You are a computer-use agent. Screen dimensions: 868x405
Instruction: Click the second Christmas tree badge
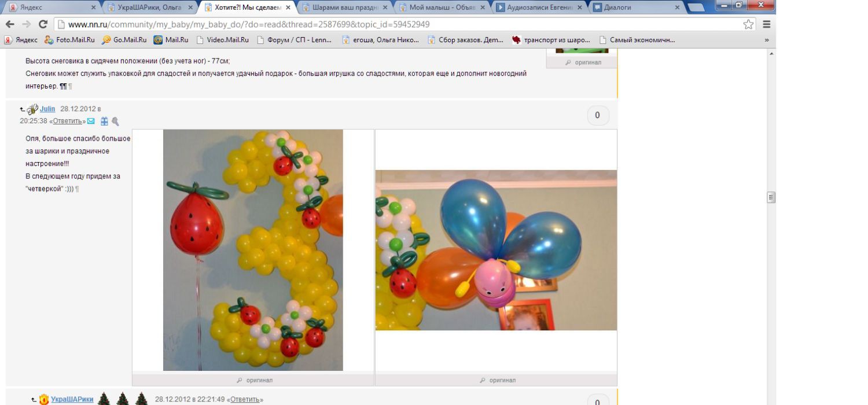coord(123,399)
